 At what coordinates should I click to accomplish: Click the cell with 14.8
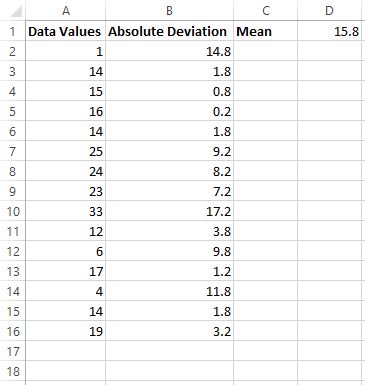click(x=169, y=51)
